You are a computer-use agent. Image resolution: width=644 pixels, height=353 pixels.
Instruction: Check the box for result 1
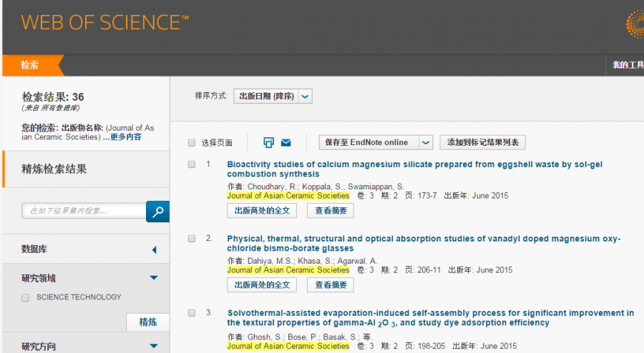click(192, 164)
